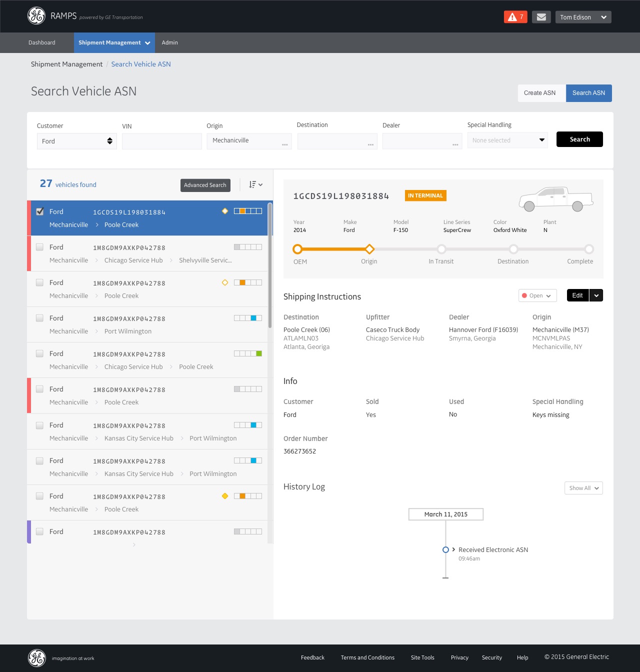The height and width of the screenshot is (672, 640).
Task: Open the alerts warning icon with 7
Action: pyautogui.click(x=515, y=17)
